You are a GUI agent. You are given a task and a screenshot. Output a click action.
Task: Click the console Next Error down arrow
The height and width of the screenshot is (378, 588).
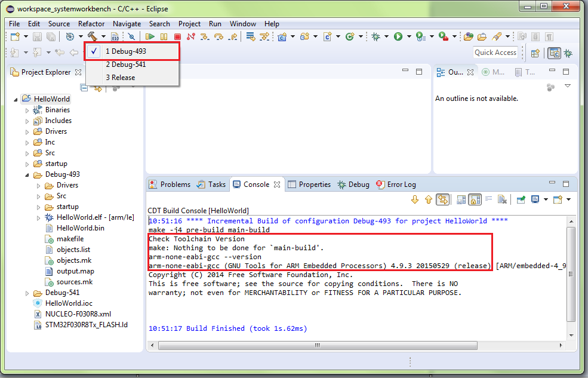pyautogui.click(x=415, y=199)
